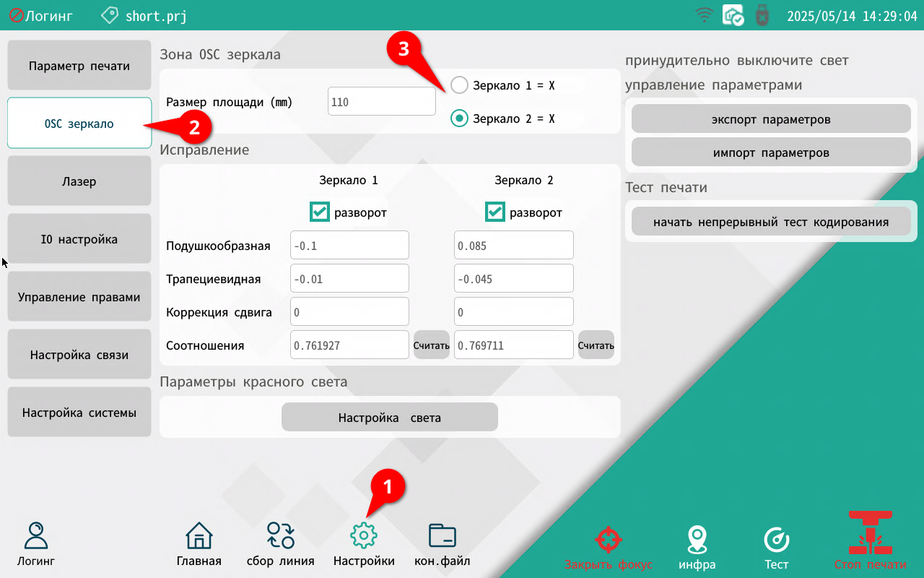Click the Размер площади input field
The height and width of the screenshot is (578, 924).
pos(381,102)
